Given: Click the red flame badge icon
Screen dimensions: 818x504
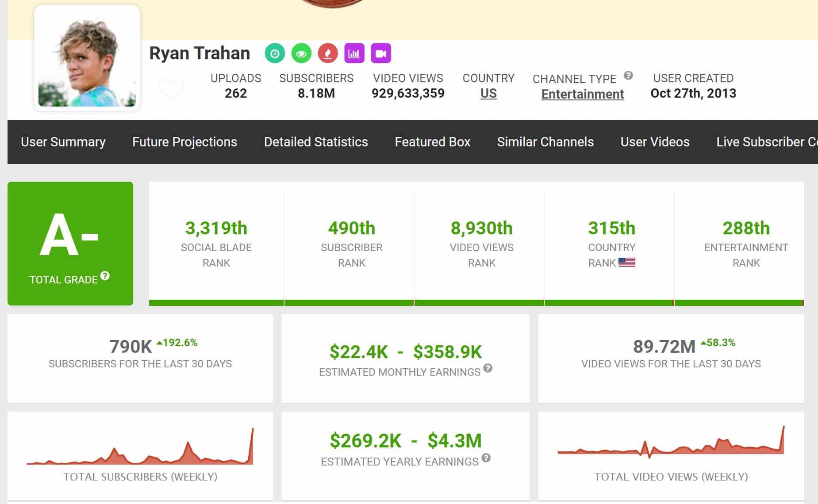Looking at the screenshot, I should [x=328, y=53].
